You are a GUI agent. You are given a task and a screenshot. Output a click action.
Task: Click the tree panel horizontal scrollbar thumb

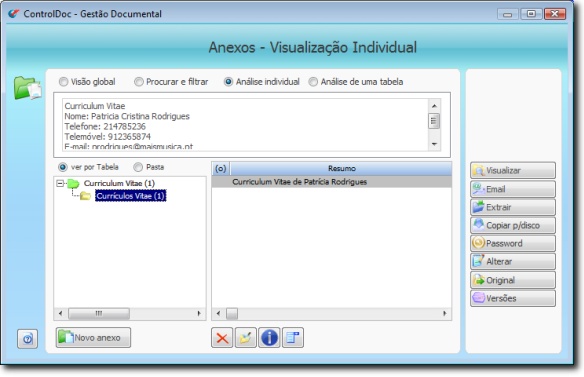click(99, 313)
